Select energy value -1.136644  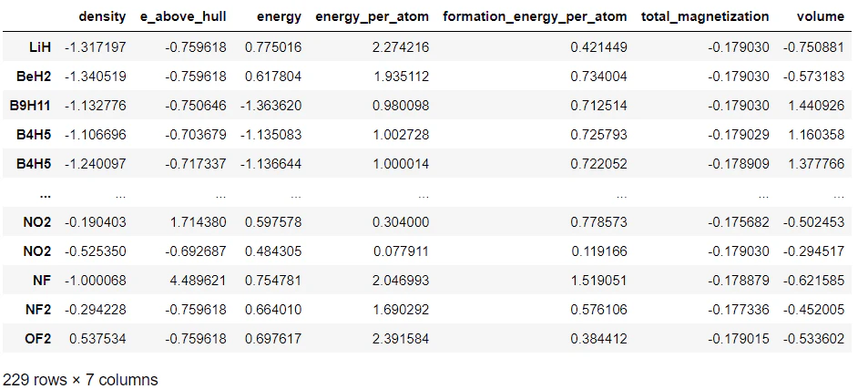click(x=271, y=164)
